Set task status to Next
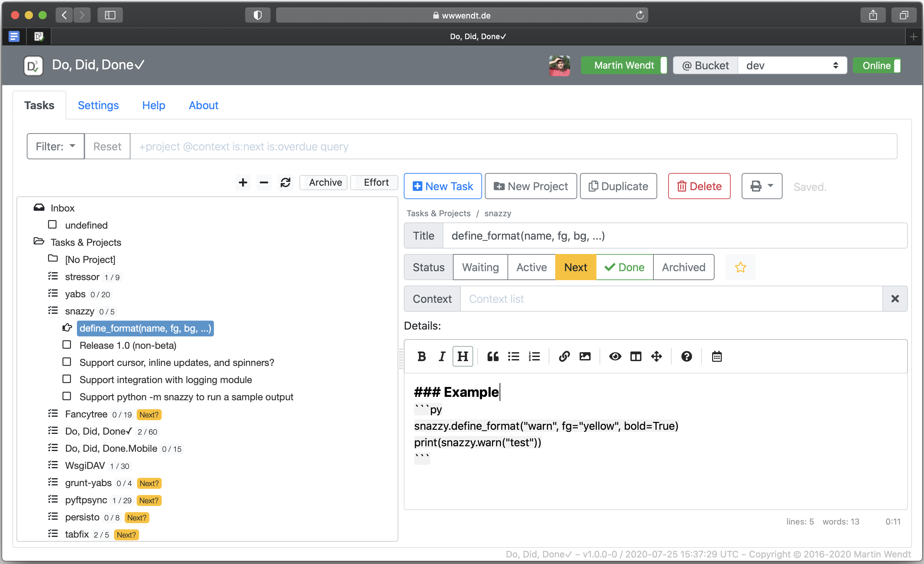This screenshot has height=564, width=924. pyautogui.click(x=575, y=267)
